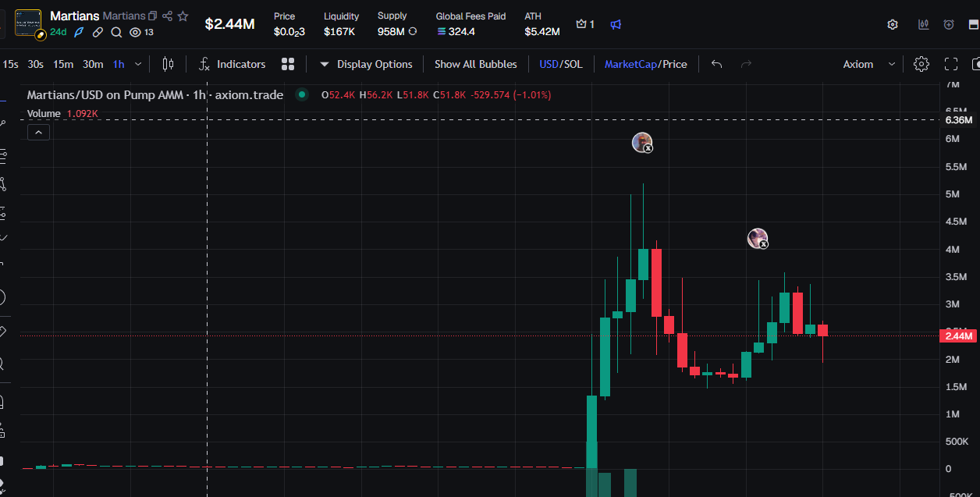Expand the Display Options dropdown
Screen dimensions: 980x497
(366, 64)
